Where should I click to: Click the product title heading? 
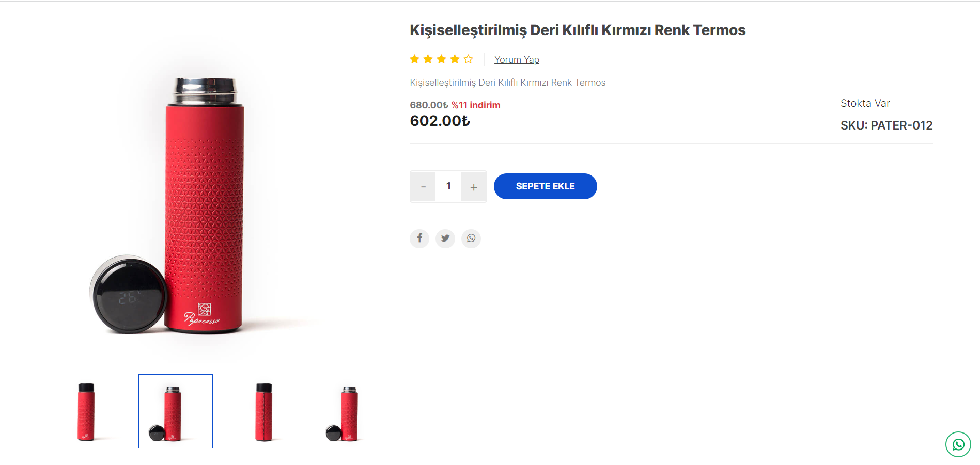(x=578, y=30)
